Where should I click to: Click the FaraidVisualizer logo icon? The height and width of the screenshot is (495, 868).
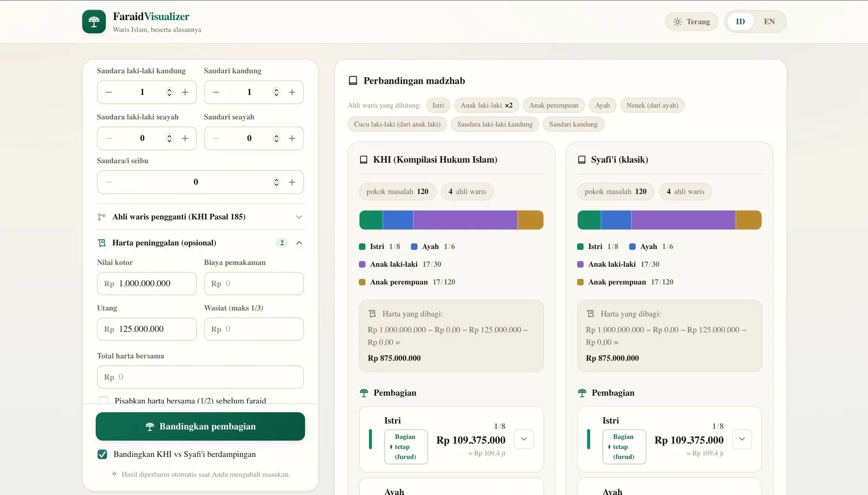pyautogui.click(x=94, y=22)
